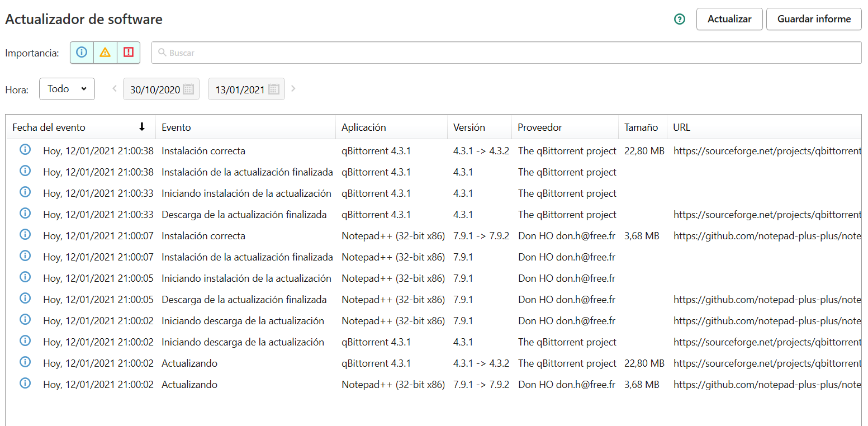The height and width of the screenshot is (426, 868).
Task: Click info icon of qBittorrent 'Descarga de la actualización finalizada' row
Action: pyautogui.click(x=25, y=213)
